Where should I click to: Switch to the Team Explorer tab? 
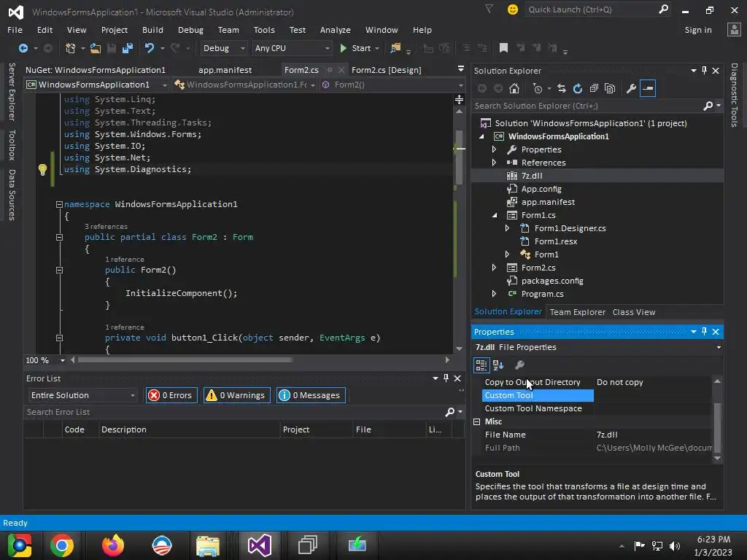[578, 312]
